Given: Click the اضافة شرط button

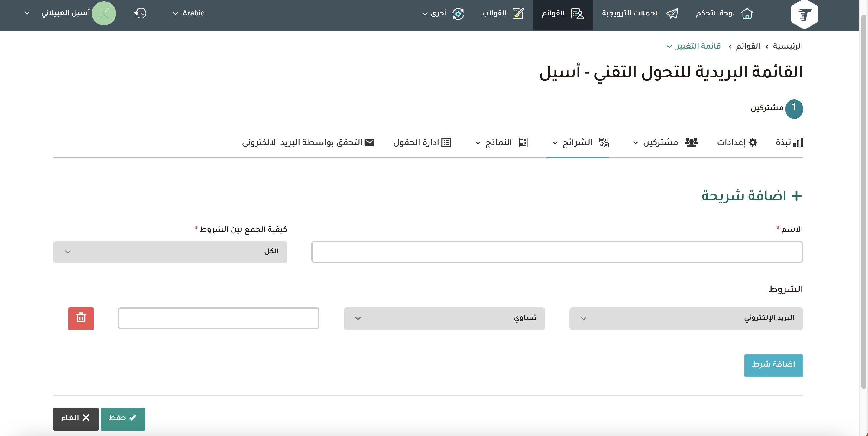Looking at the screenshot, I should point(773,365).
